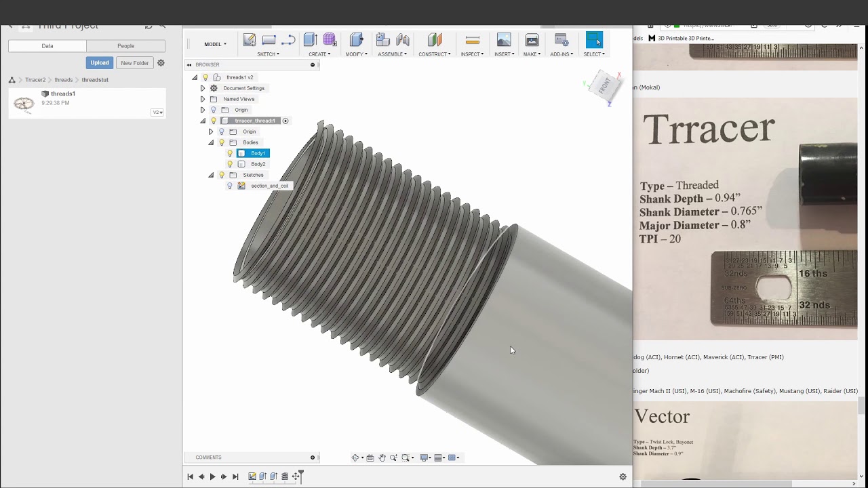Viewport: 868px width, 488px height.
Task: Open the CREATE menu
Action: [319, 54]
